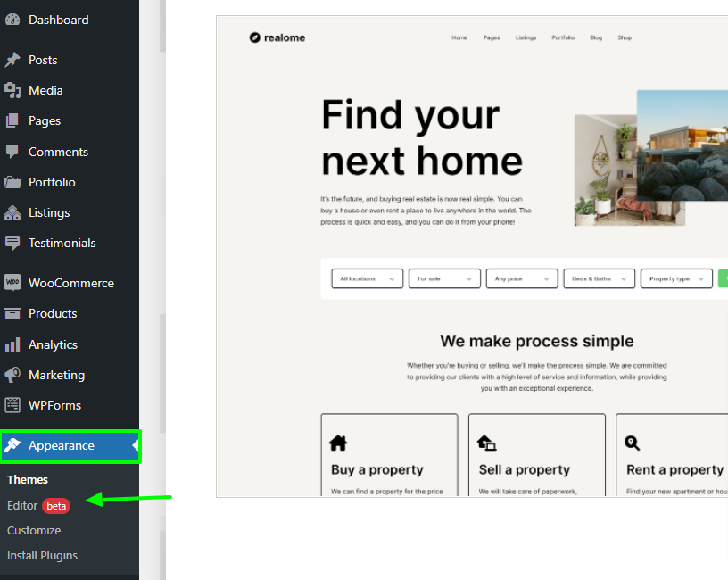The image size is (728, 580).
Task: Expand the For sale dropdown
Action: (x=444, y=278)
